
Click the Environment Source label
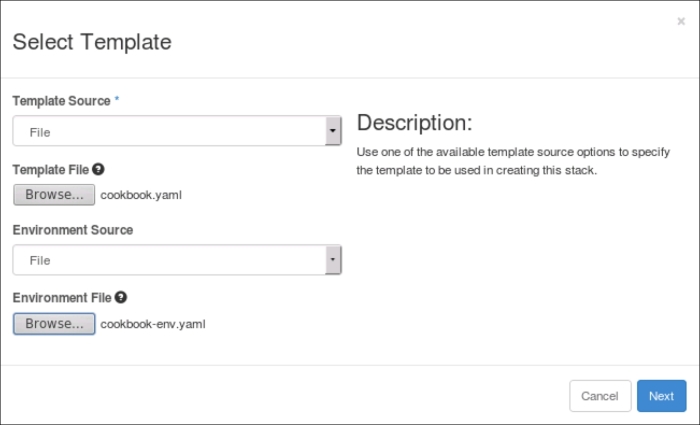[x=72, y=230]
